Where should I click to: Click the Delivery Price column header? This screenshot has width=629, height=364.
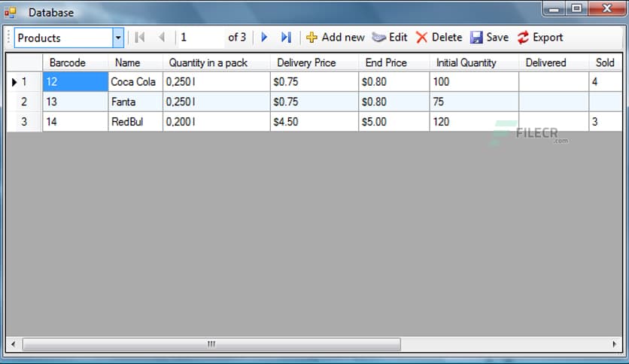tap(314, 62)
